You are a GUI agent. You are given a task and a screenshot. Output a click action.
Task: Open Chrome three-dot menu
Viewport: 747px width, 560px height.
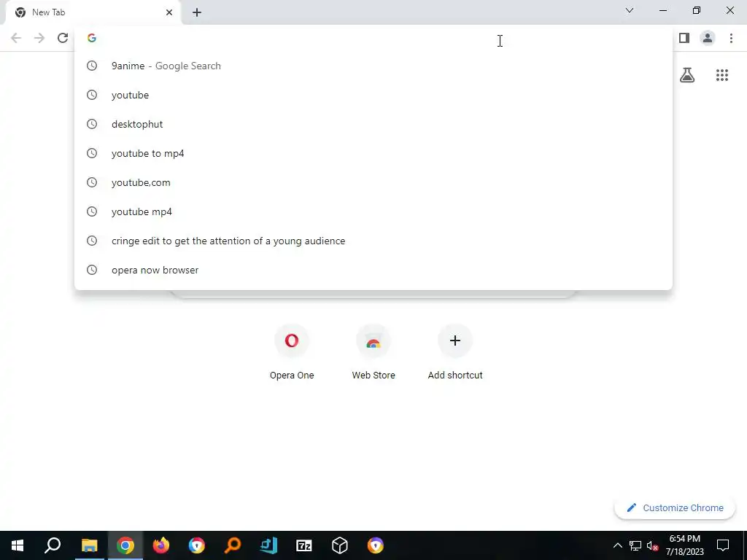[x=731, y=38]
